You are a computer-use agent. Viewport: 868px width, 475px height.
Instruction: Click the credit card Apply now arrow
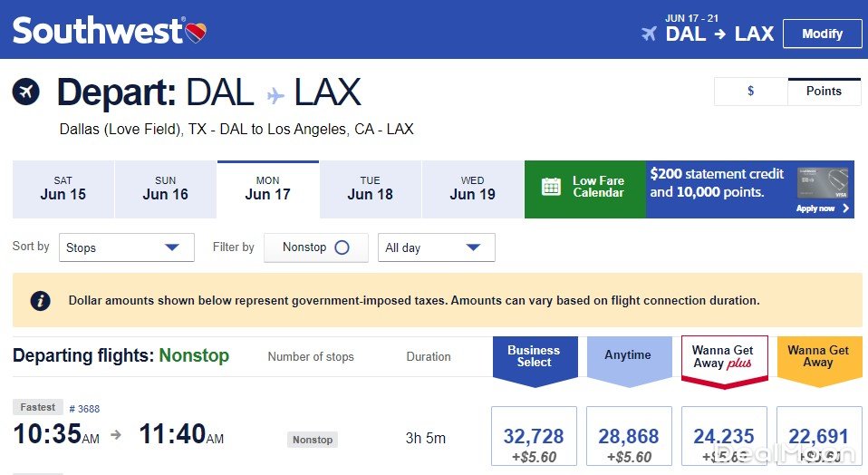(x=845, y=208)
